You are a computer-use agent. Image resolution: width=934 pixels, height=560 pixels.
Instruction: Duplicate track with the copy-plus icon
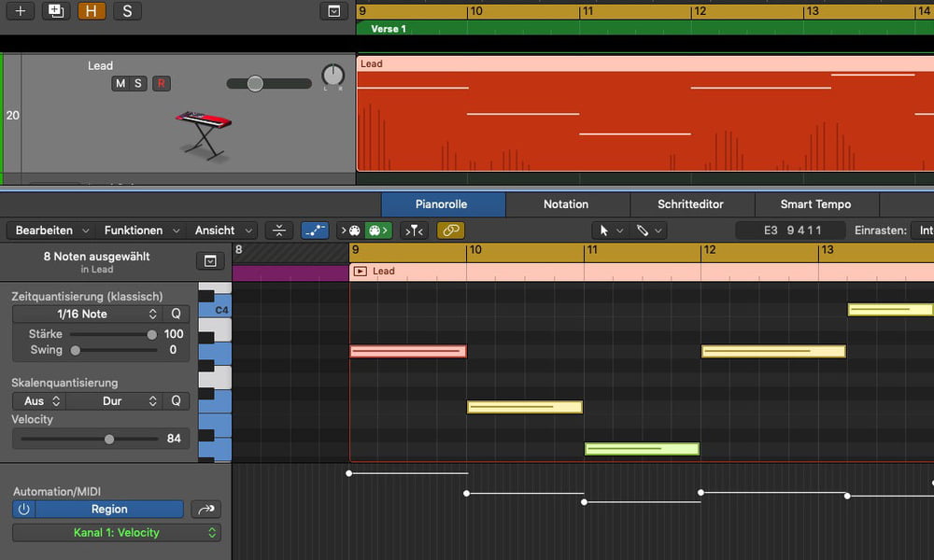(55, 10)
